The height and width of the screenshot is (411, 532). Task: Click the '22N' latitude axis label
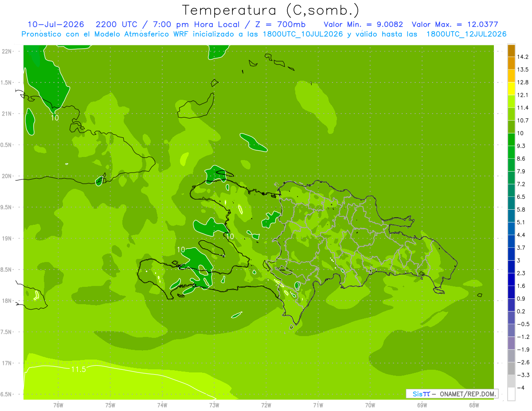point(7,51)
